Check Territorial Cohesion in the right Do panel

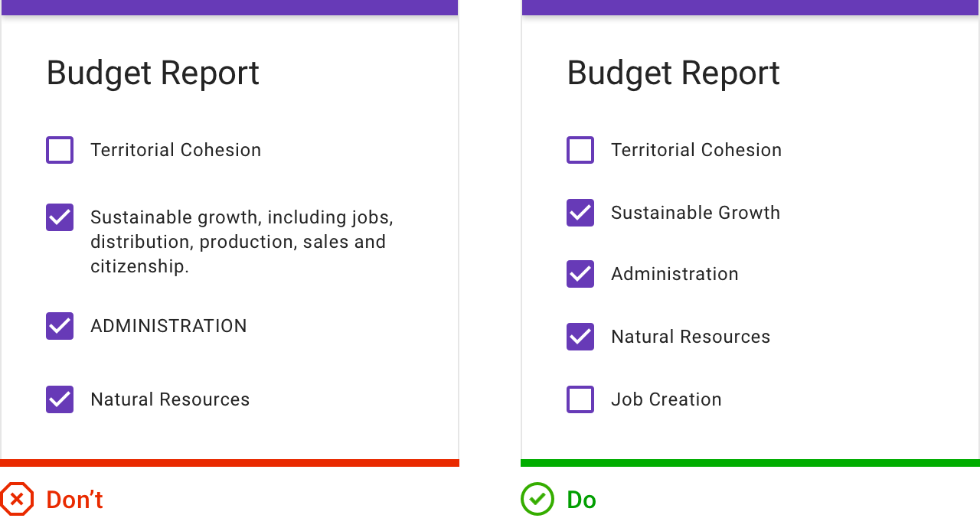tap(580, 150)
